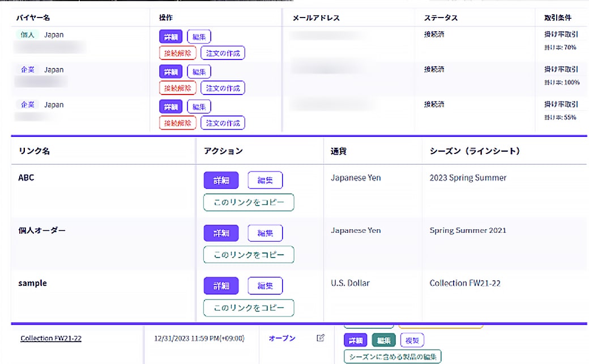Click the アクション column header
Image resolution: width=589 pixels, height=364 pixels.
(224, 151)
